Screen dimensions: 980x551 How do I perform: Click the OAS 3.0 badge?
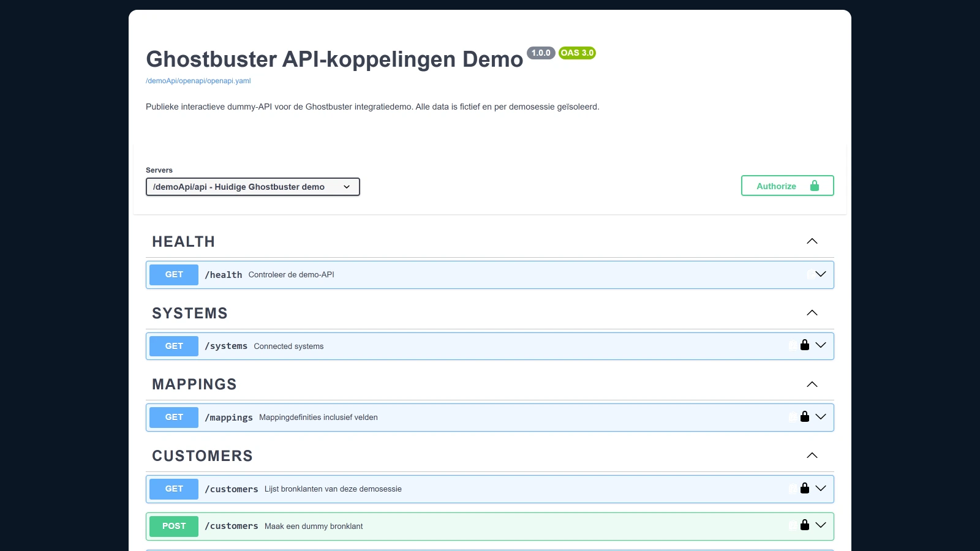point(577,53)
